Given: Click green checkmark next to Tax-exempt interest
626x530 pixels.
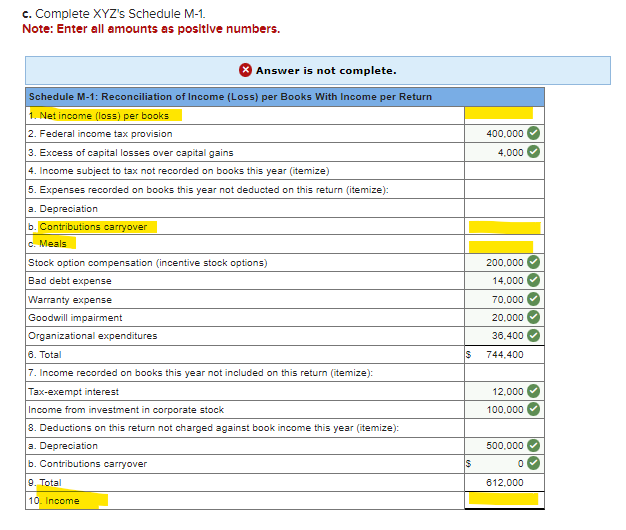Looking at the screenshot, I should (x=533, y=391).
